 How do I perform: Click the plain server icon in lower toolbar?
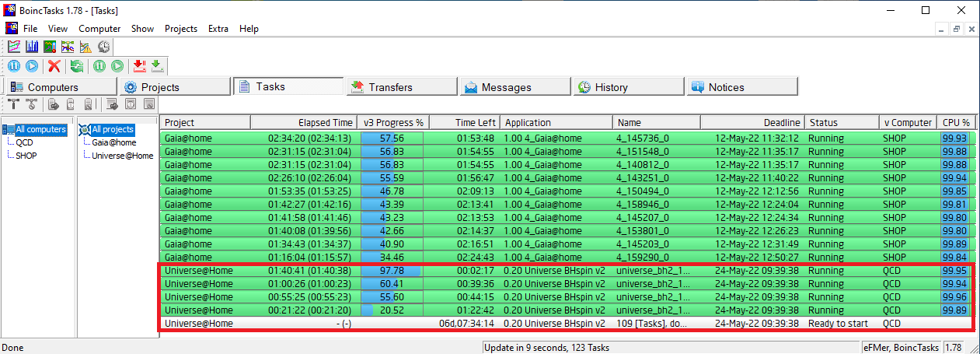(71, 104)
